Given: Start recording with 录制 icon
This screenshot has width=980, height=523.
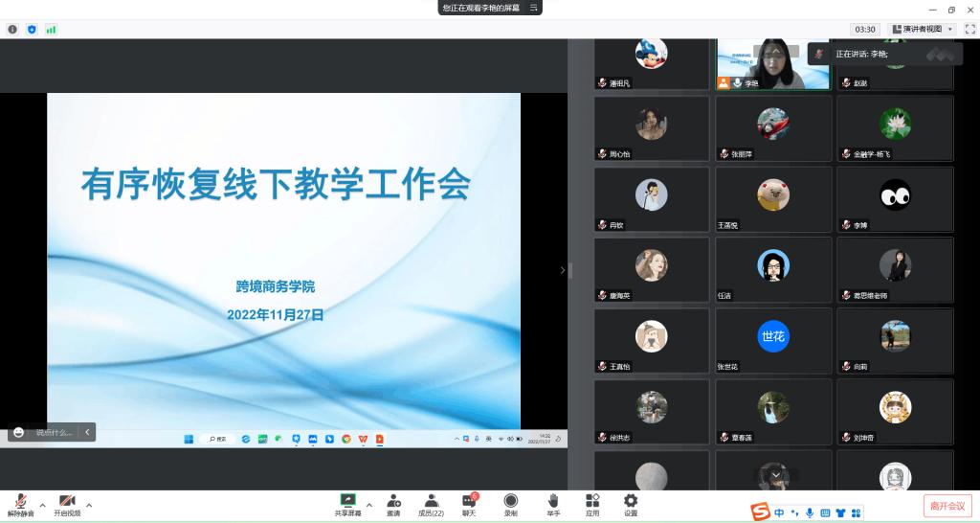Looking at the screenshot, I should click(x=511, y=504).
